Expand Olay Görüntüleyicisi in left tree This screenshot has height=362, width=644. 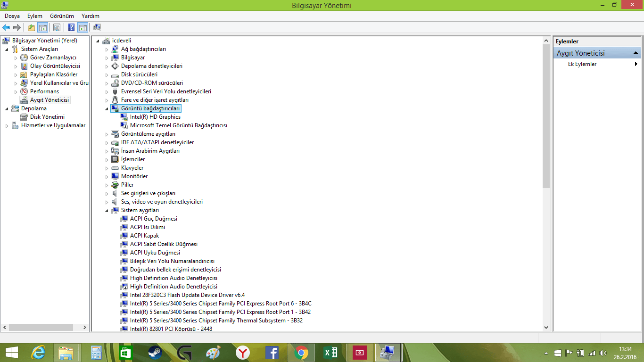coord(16,66)
